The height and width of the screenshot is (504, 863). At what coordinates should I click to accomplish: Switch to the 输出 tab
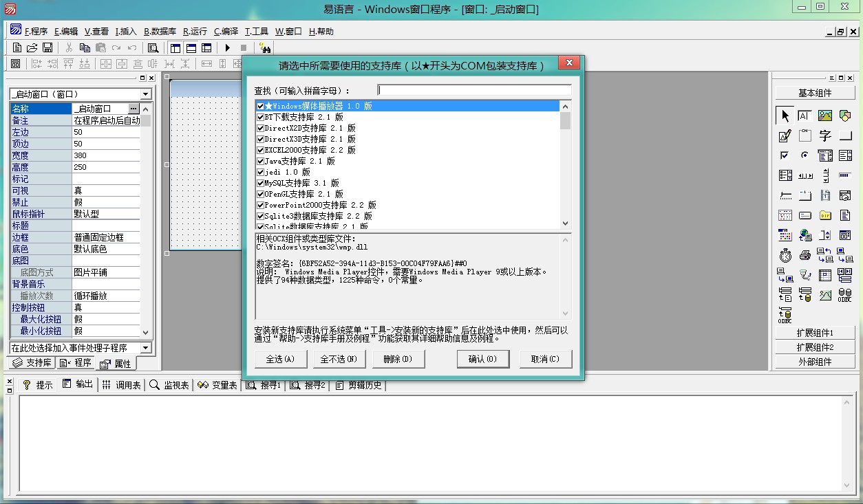78,384
